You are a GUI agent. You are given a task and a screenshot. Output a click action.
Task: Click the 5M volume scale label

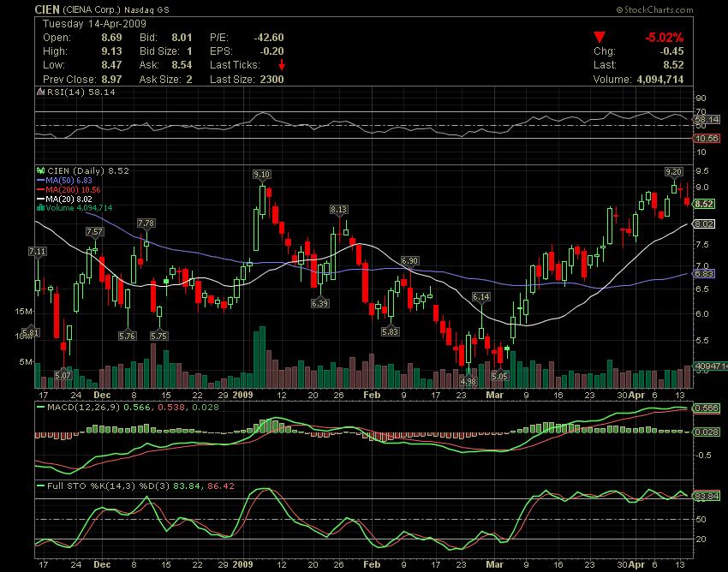(26, 361)
